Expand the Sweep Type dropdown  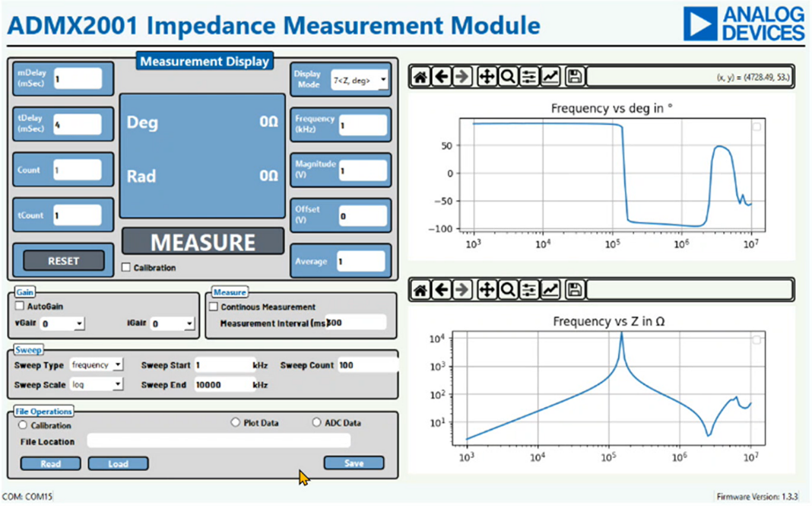[97, 365]
